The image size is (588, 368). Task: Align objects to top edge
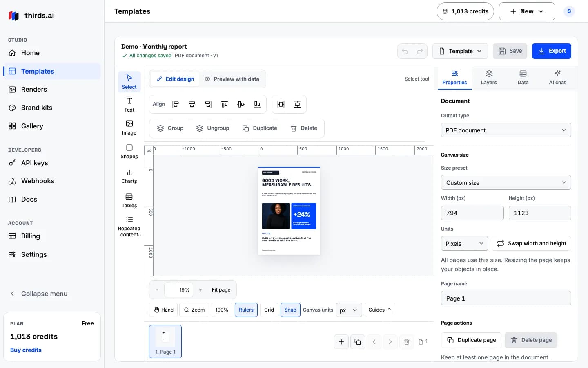[x=225, y=104]
